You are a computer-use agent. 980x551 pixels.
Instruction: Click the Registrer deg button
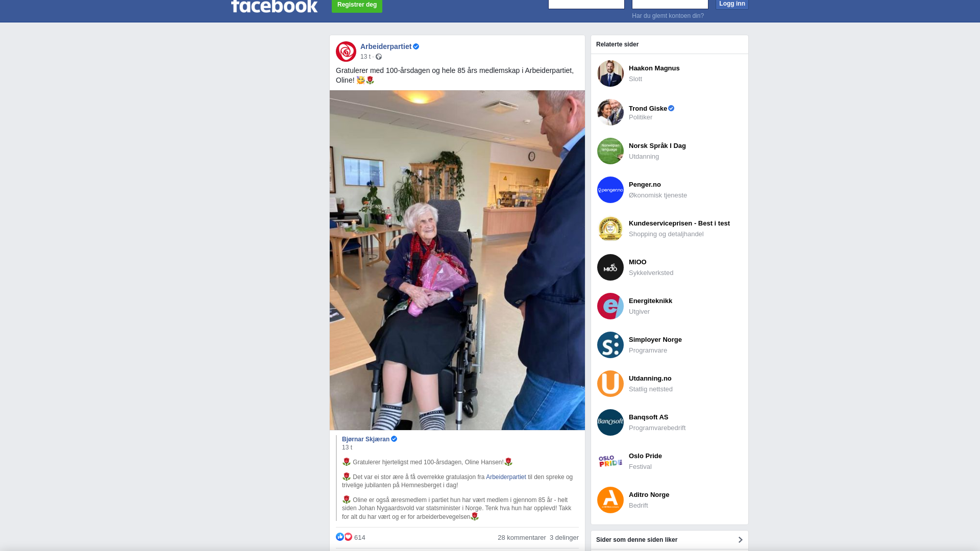pos(357,5)
